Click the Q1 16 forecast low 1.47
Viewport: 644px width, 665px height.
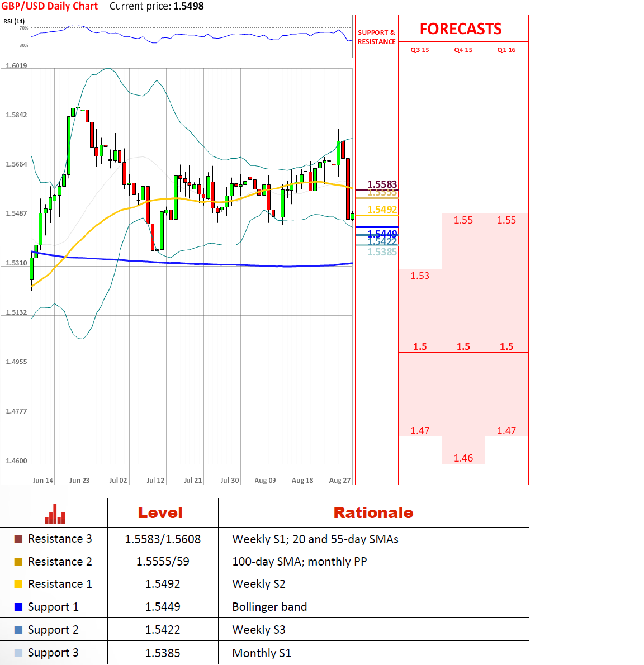[x=506, y=430]
